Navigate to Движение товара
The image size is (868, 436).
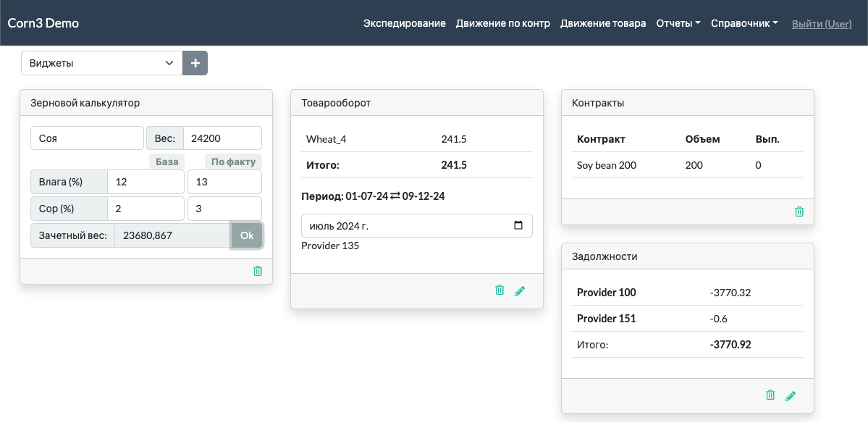point(603,23)
